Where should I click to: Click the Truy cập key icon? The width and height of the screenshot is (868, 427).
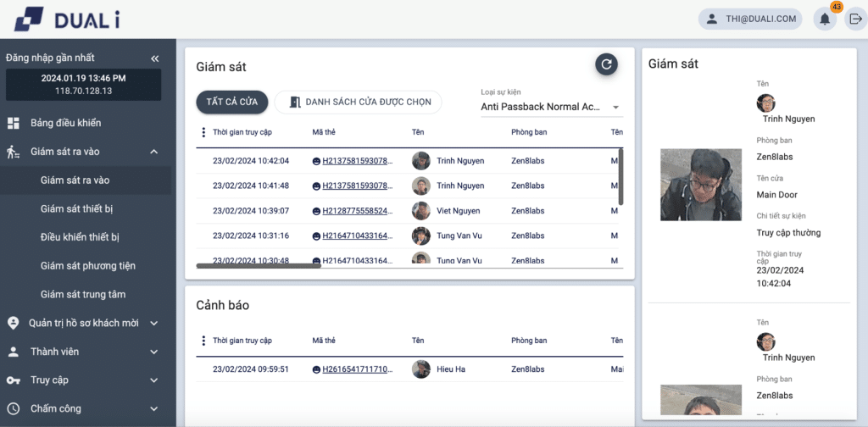(x=14, y=380)
